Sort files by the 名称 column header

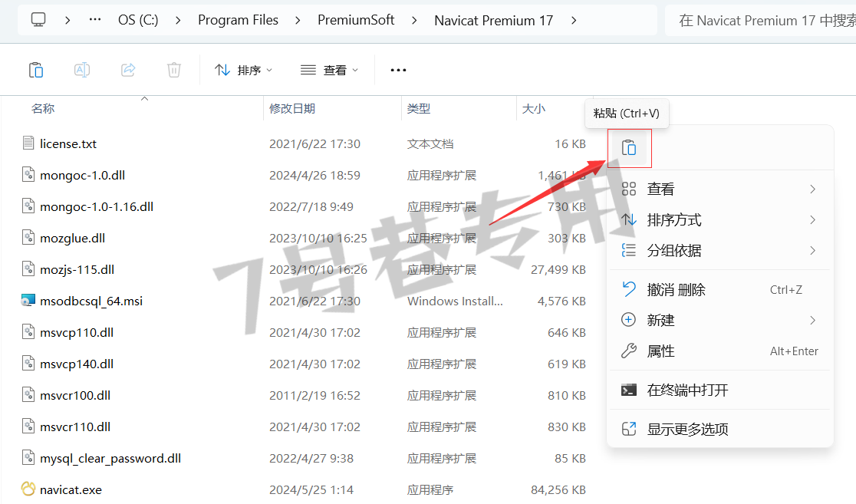point(43,109)
